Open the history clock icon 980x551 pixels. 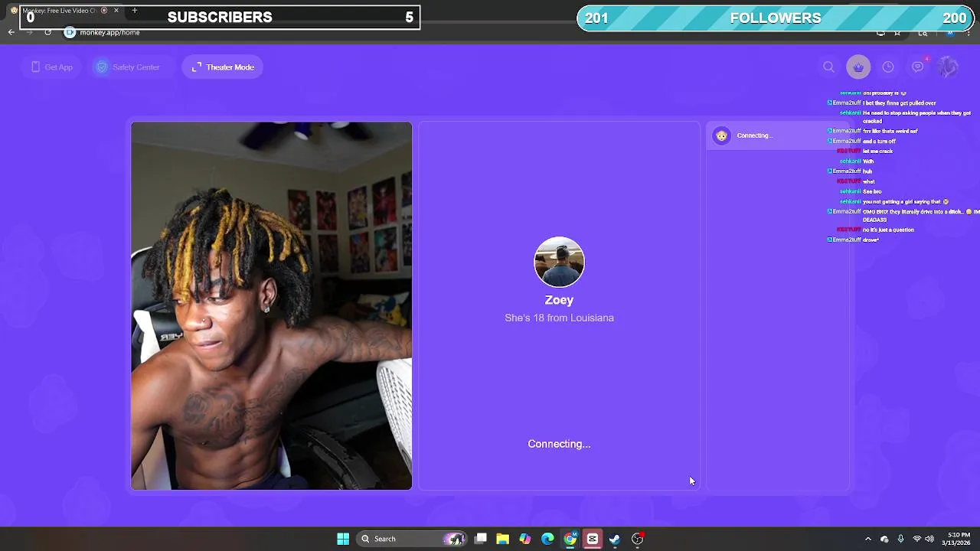[x=888, y=67]
